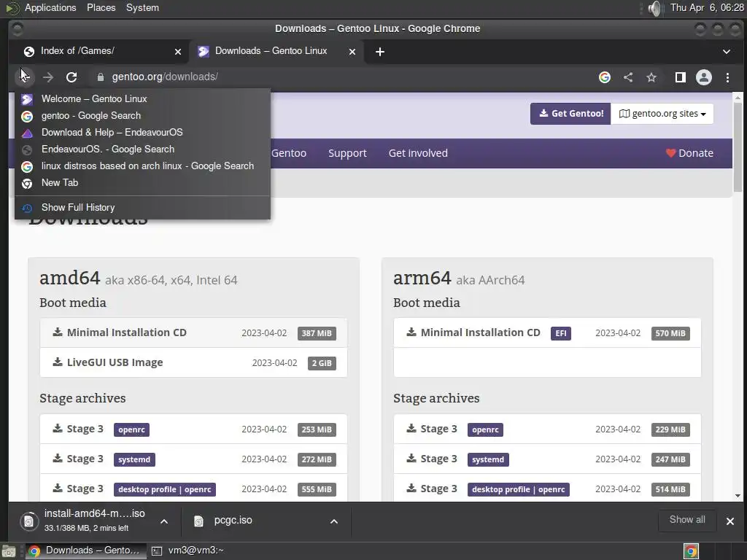
Task: Click the page vertical scrollbar thumb
Action: point(738,147)
